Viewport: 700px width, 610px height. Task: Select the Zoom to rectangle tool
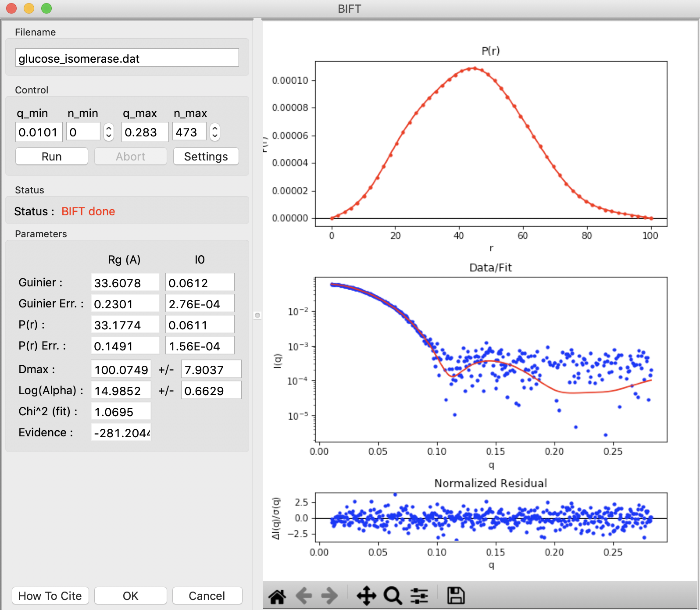[x=393, y=596]
